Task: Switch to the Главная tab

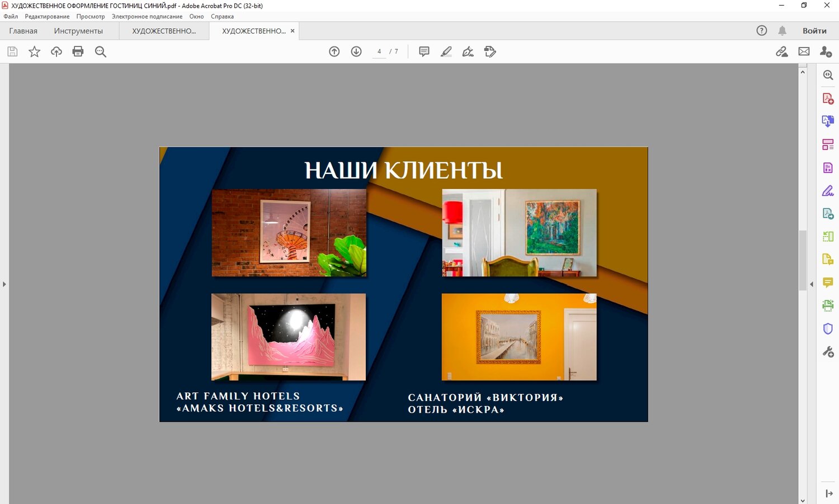Action: click(23, 31)
